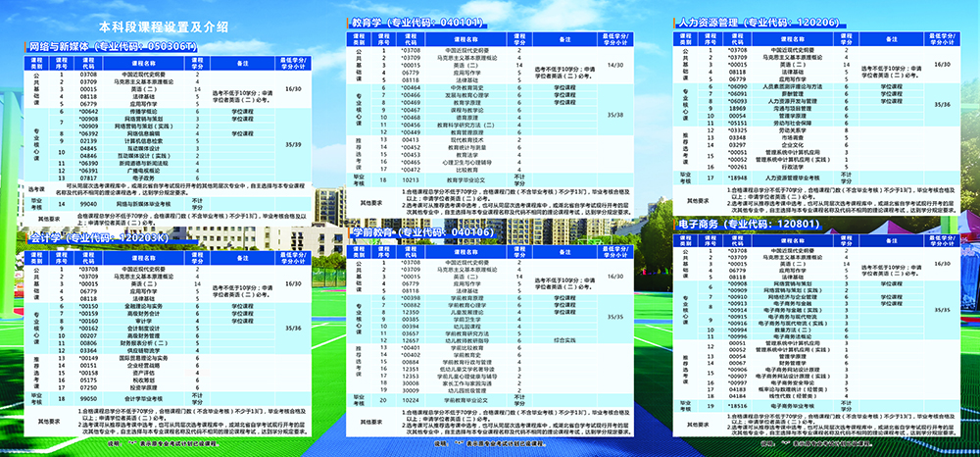Click the 企业文化 course in 人力资源管理 table

[x=794, y=145]
